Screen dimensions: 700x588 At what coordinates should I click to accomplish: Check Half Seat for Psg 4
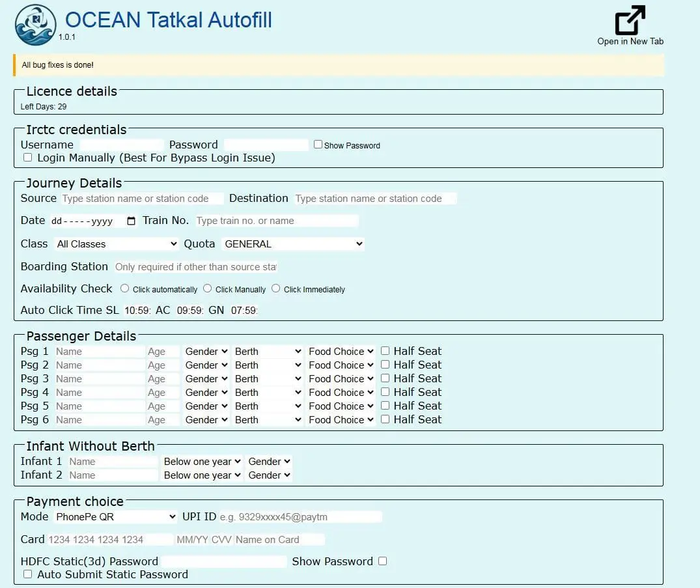click(385, 391)
